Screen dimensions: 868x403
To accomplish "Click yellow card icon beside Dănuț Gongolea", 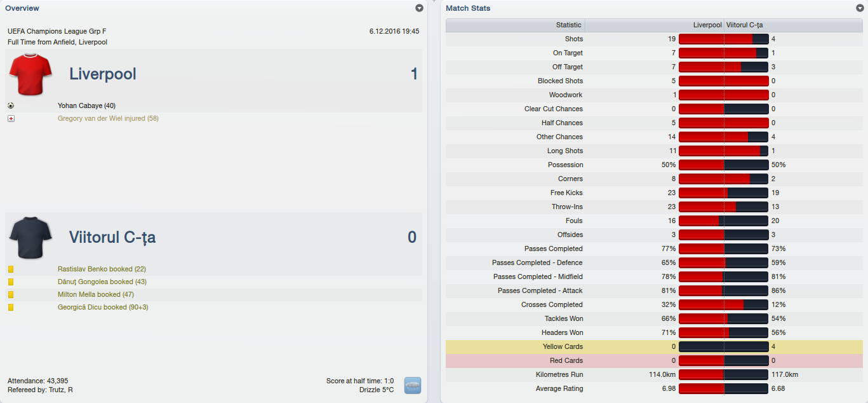I will [x=11, y=282].
